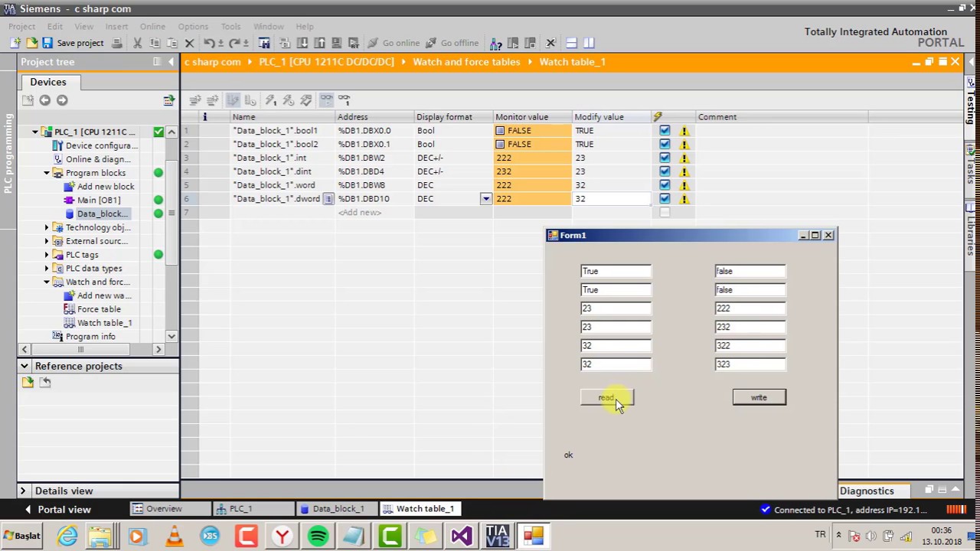
Task: Click the back arrow in Devices panel
Action: 44,99
